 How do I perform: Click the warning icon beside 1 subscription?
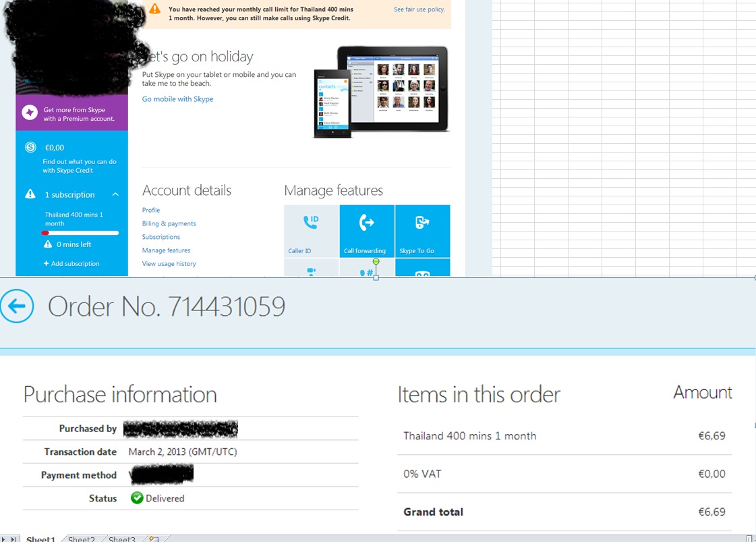click(x=30, y=194)
